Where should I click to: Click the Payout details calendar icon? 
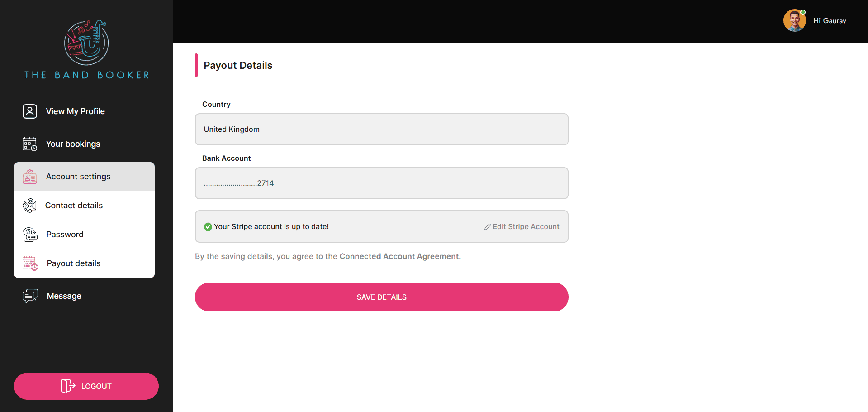pyautogui.click(x=30, y=263)
